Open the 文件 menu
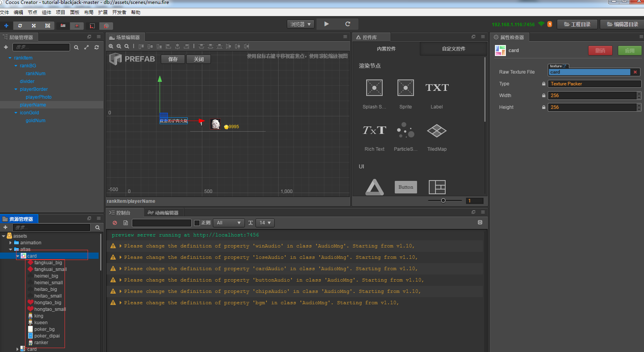Screen dimensions: 644x352 pos(5,13)
